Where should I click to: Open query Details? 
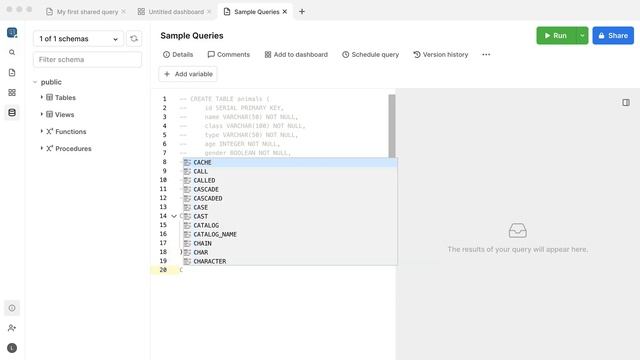(178, 54)
